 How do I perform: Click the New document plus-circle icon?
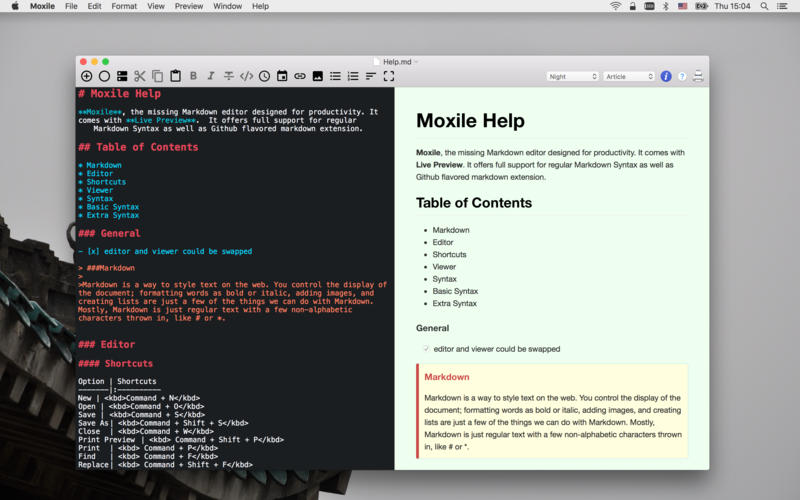(x=87, y=76)
